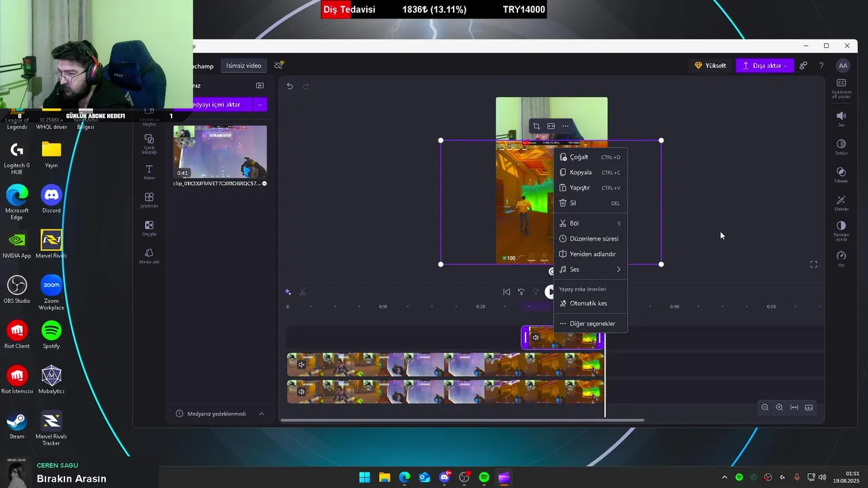
Task: Click the AI sparkle icon on timeline toolbar
Action: tap(288, 292)
